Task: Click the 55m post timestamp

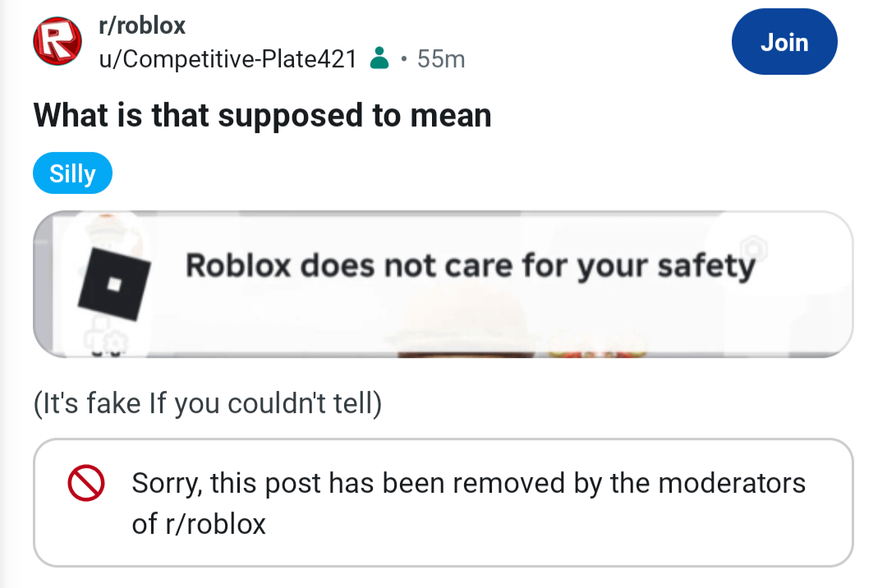Action: 441,59
